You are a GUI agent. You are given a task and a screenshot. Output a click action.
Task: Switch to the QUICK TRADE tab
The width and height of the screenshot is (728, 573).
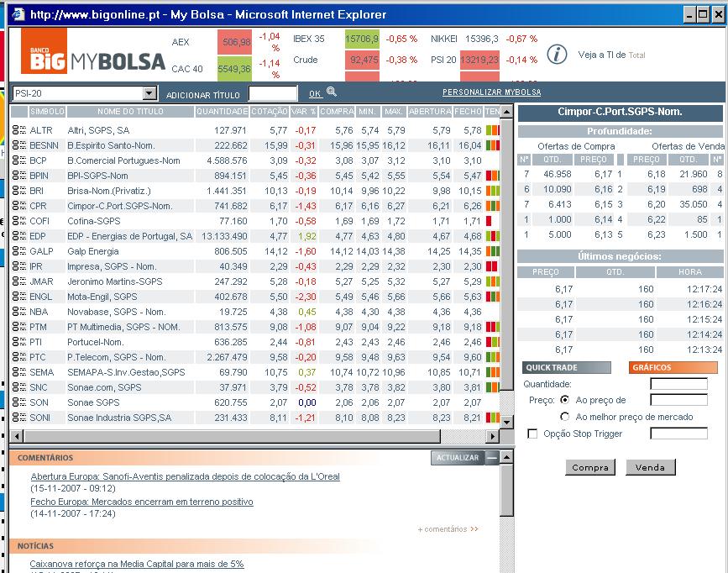566,367
